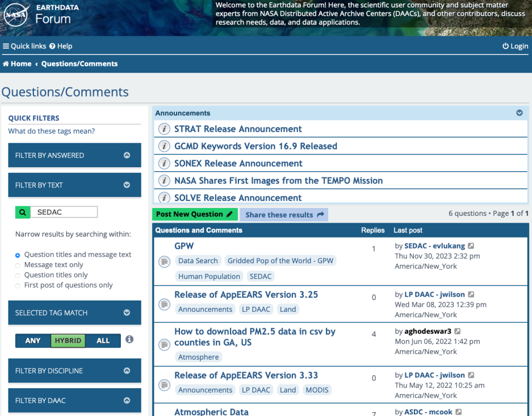Open NASA Shares First Images from TEMPO
This screenshot has height=416, width=532.
click(279, 181)
